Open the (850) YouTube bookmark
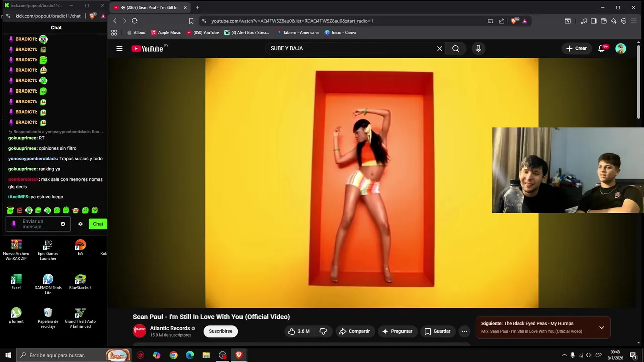Viewport: 644px width, 362px height. [x=203, y=33]
